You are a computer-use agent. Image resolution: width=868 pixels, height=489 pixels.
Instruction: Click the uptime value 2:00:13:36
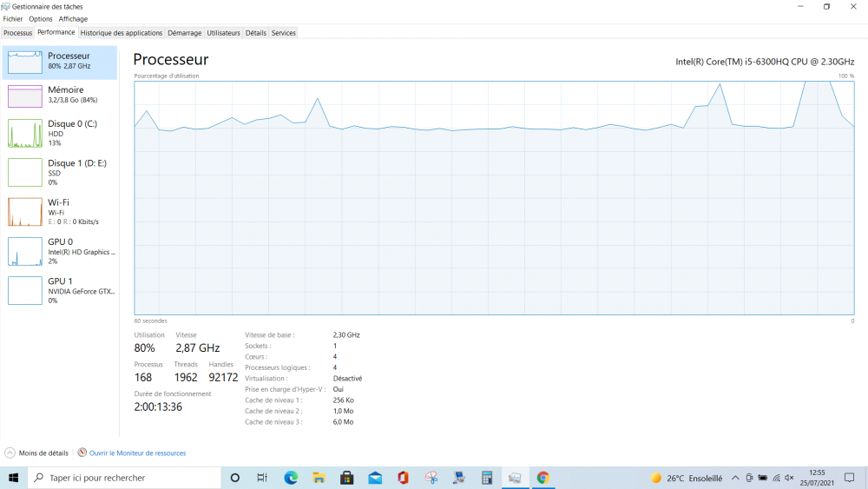158,406
